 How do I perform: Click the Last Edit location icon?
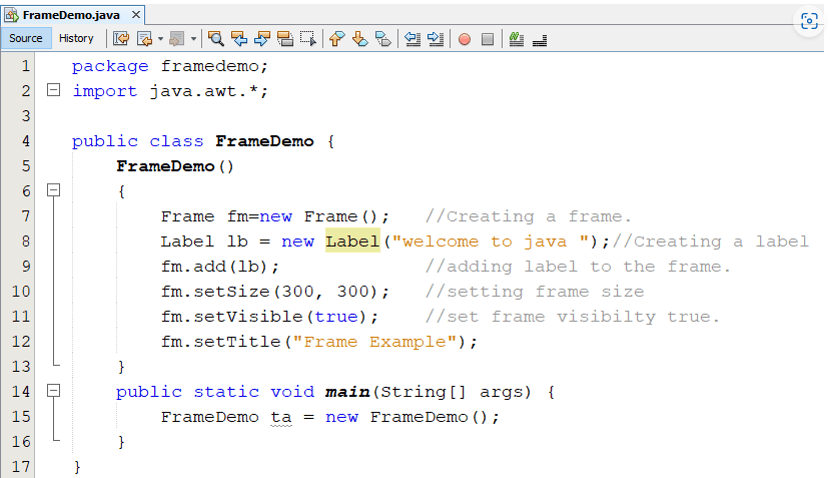(x=121, y=39)
